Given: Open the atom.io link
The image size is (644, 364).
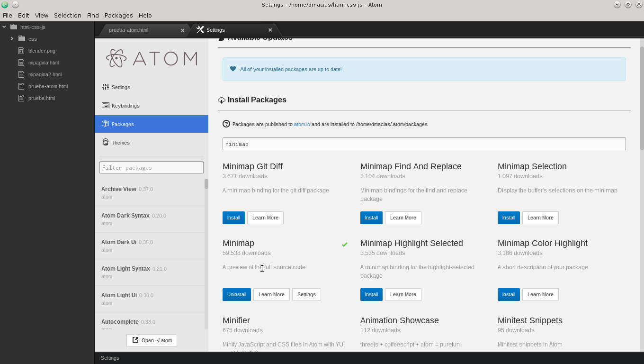Looking at the screenshot, I should [x=302, y=124].
